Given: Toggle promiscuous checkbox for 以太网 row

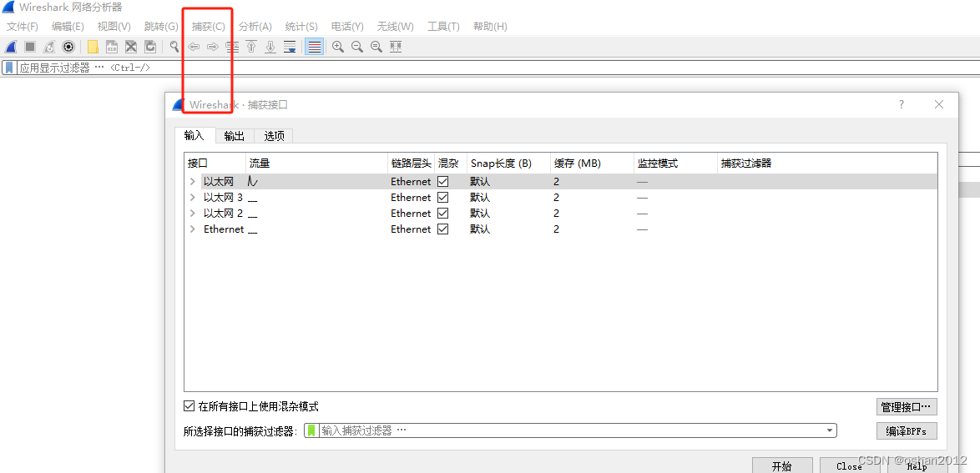Looking at the screenshot, I should pyautogui.click(x=443, y=182).
